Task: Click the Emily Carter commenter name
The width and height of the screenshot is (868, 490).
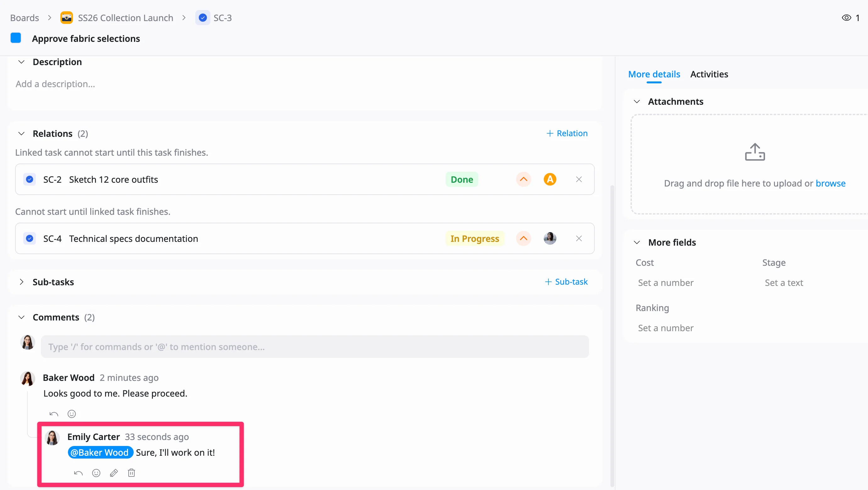Action: 93,437
